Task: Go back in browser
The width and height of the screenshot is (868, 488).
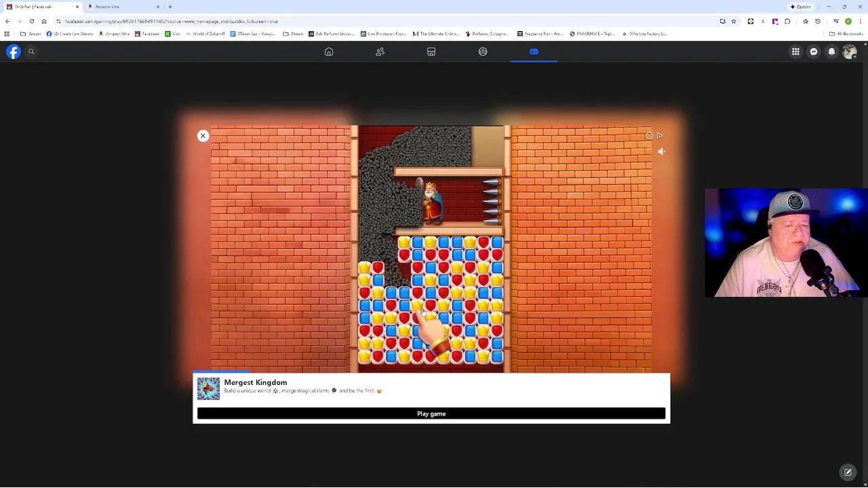Action: point(7,22)
